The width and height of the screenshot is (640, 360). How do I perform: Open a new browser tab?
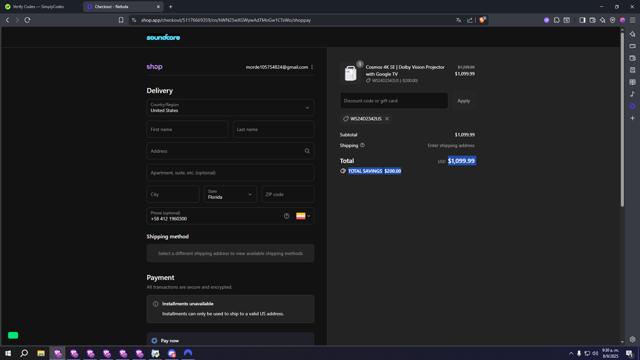[x=171, y=7]
